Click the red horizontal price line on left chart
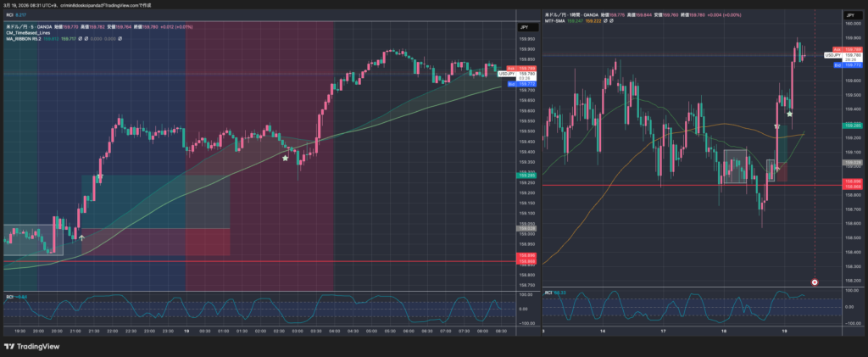 coord(254,262)
